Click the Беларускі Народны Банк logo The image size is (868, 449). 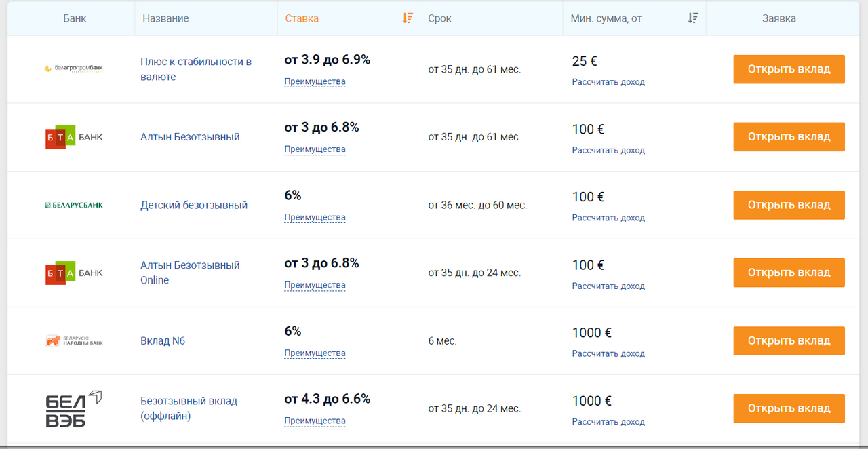pos(74,340)
